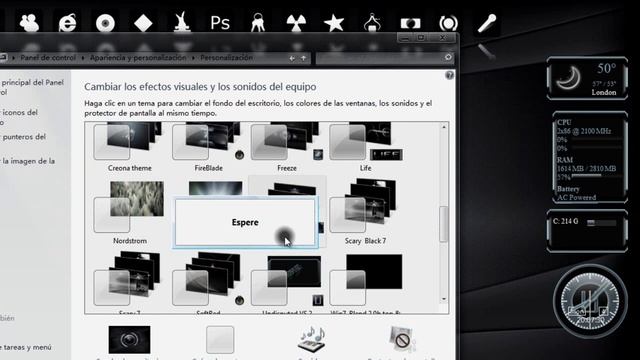This screenshot has height=360, width=640.
Task: Expand arrow after Apariencia y personalización breadcrumb
Action: pyautogui.click(x=193, y=58)
